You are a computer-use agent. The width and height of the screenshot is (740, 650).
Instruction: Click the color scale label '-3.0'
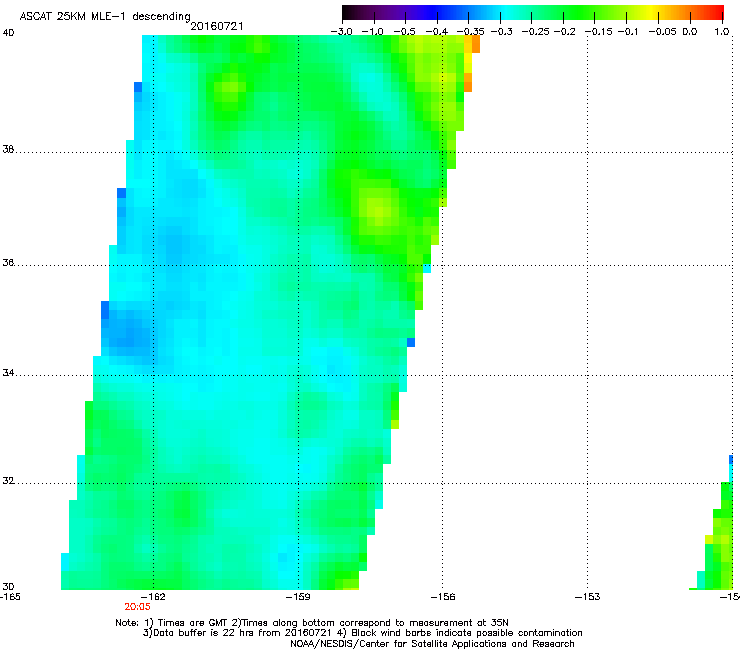pyautogui.click(x=342, y=32)
